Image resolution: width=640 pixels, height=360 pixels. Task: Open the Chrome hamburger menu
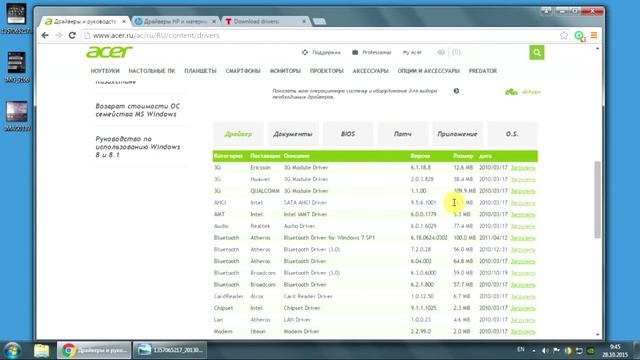coord(594,36)
